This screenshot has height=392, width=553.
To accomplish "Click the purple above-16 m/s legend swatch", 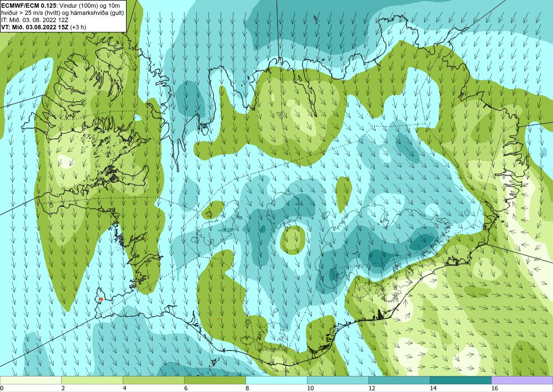I will click(522, 380).
